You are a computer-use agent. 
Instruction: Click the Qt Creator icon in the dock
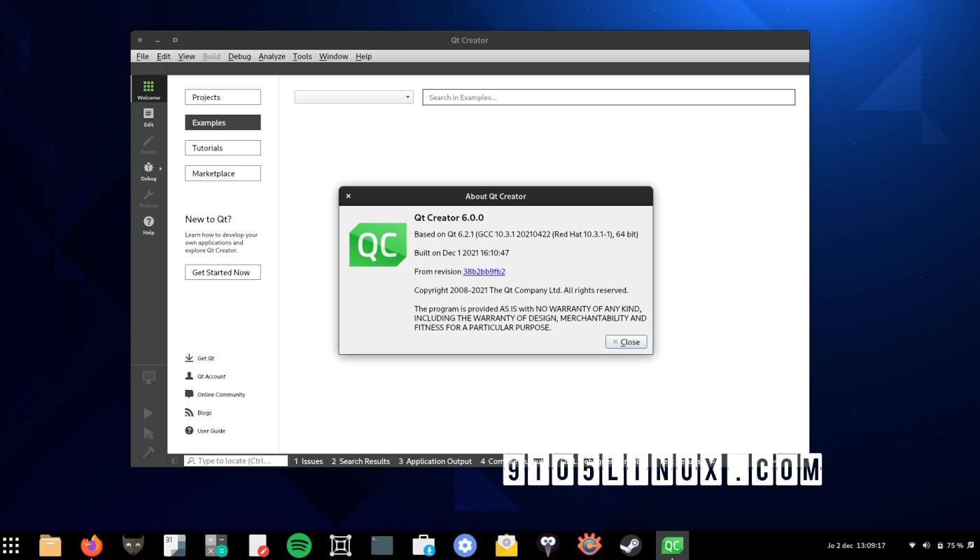click(672, 545)
